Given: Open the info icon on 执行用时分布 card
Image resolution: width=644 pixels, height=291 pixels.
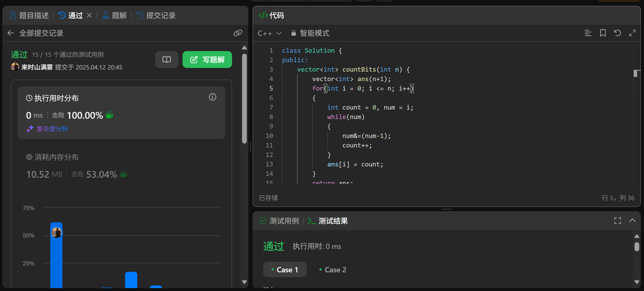Looking at the screenshot, I should click(x=212, y=97).
